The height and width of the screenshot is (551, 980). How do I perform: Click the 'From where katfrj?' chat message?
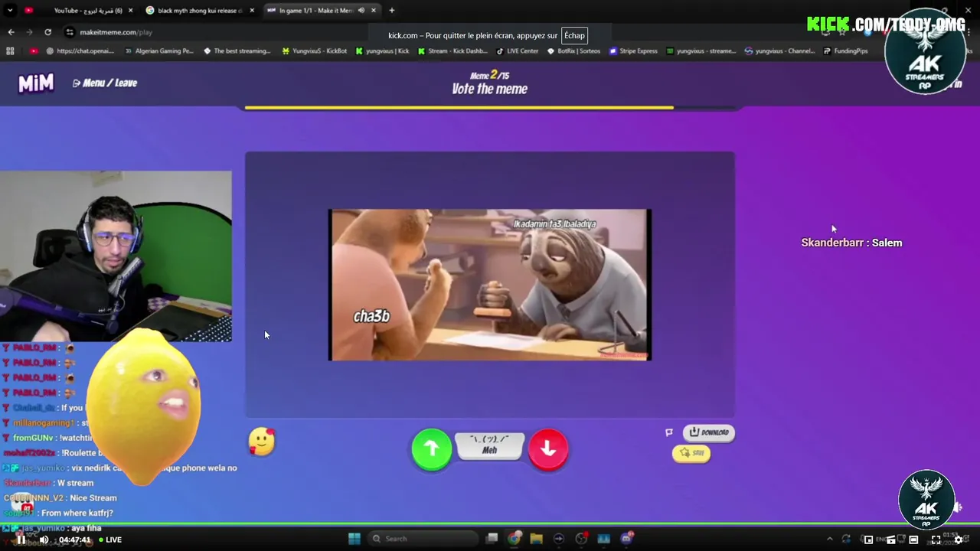coord(77,514)
